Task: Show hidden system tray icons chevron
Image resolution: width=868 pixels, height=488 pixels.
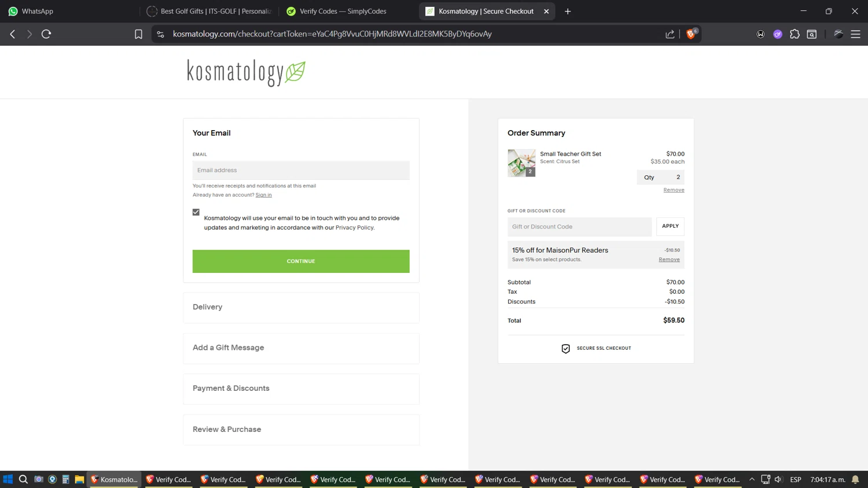Action: (x=752, y=479)
